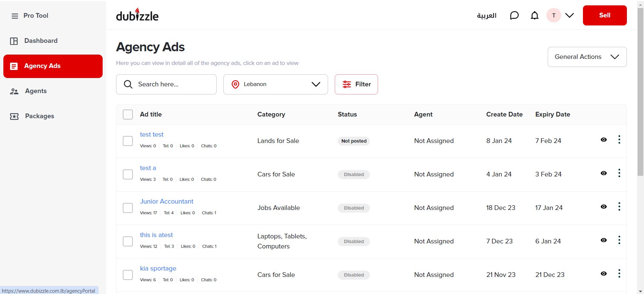Check the box for test a ad
The width and height of the screenshot is (644, 294).
coord(128,174)
